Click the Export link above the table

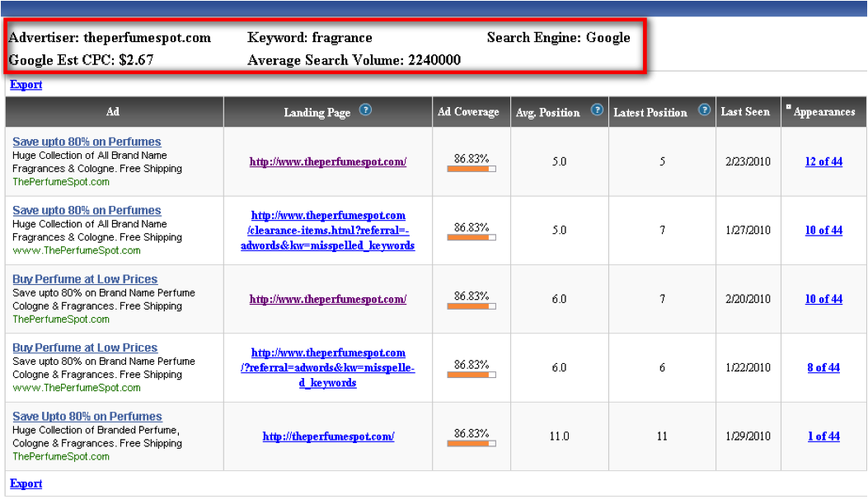click(26, 85)
